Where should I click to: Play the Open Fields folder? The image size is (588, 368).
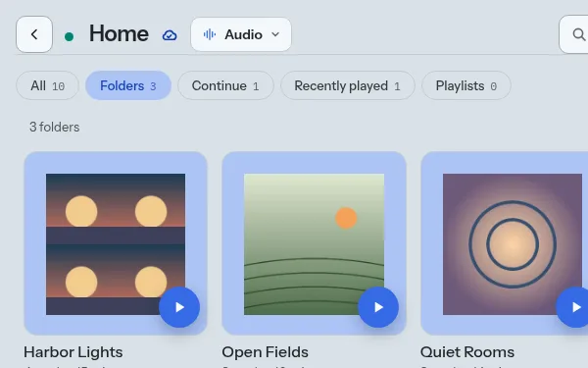coord(378,307)
